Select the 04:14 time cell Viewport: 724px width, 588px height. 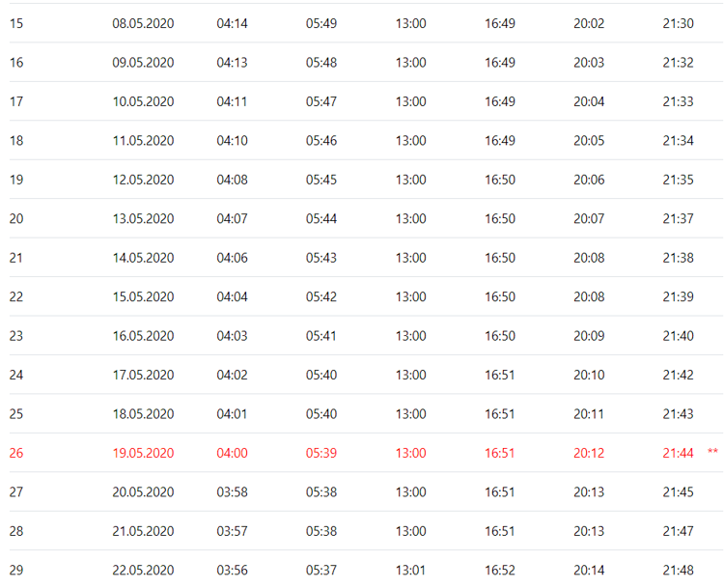click(x=232, y=23)
